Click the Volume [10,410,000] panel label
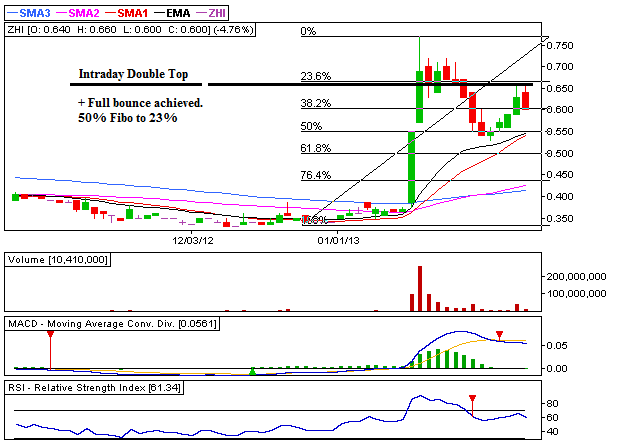The width and height of the screenshot is (623, 443). pos(58,260)
